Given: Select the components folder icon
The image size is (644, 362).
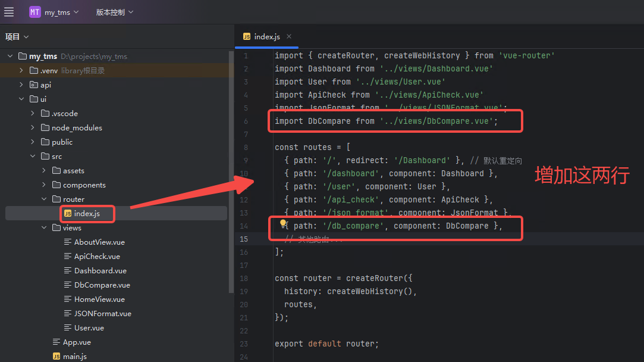Looking at the screenshot, I should click(56, 185).
